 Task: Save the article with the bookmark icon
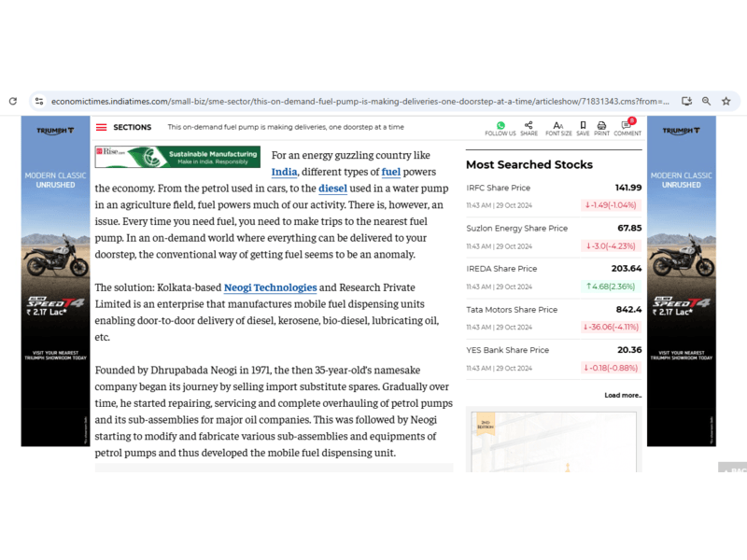coord(583,125)
